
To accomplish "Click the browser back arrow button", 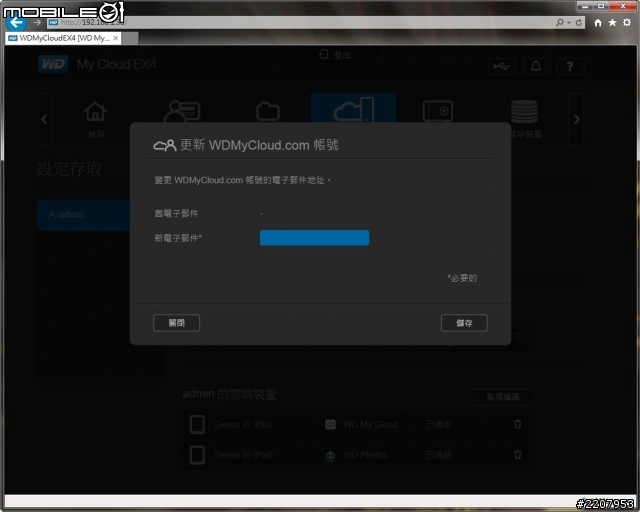I will [16, 22].
